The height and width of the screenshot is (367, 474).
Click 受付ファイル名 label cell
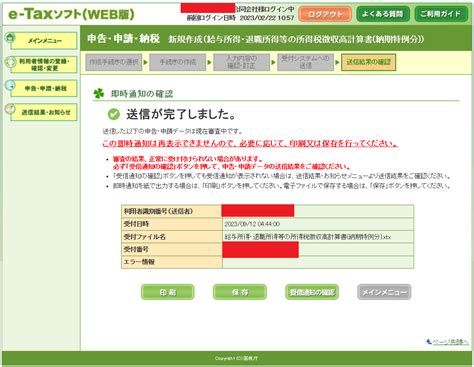click(172, 237)
